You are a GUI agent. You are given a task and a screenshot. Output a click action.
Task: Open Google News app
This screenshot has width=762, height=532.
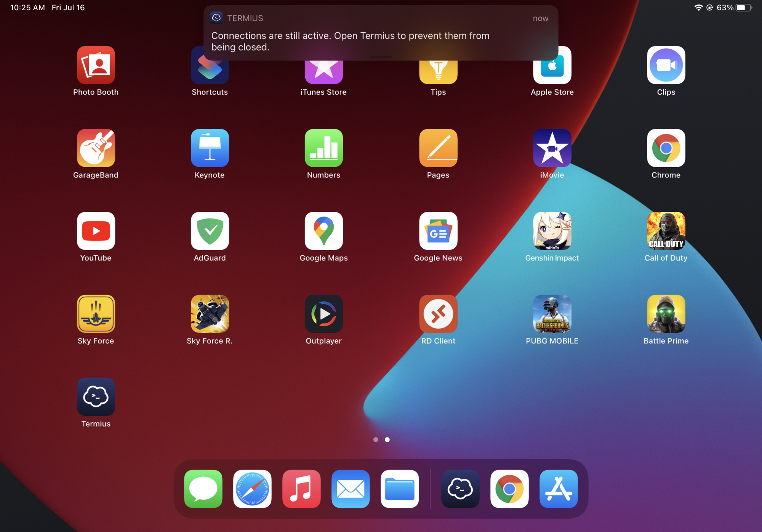[x=438, y=231]
